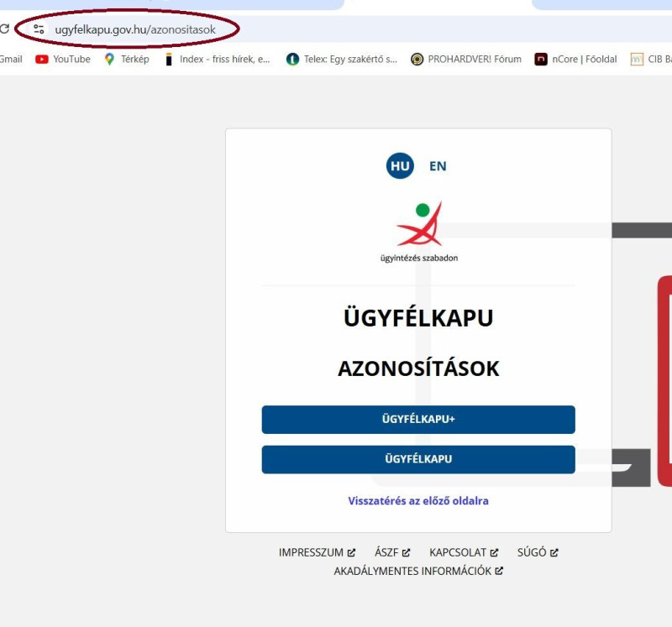
Task: Open the CIB bank bookmark
Action: click(651, 59)
